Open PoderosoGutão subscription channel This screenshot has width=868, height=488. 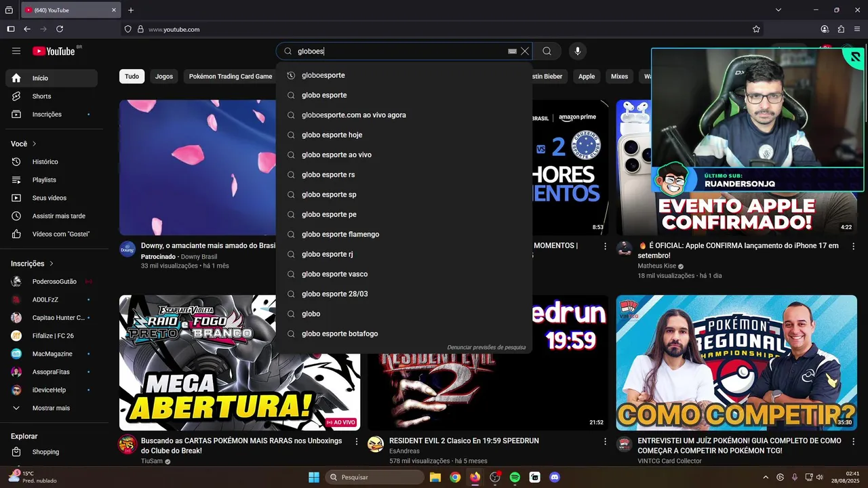(x=52, y=281)
